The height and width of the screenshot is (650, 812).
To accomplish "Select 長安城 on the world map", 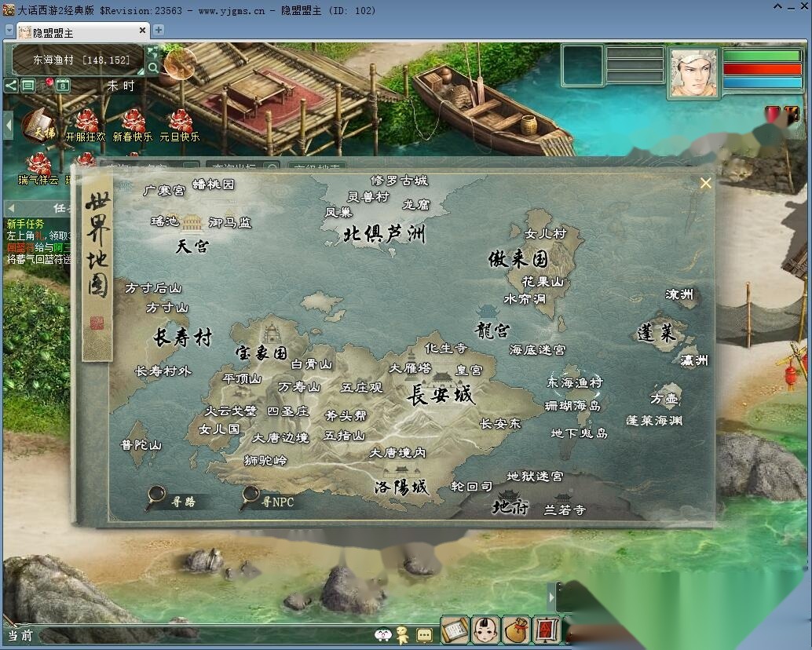I will [x=441, y=395].
